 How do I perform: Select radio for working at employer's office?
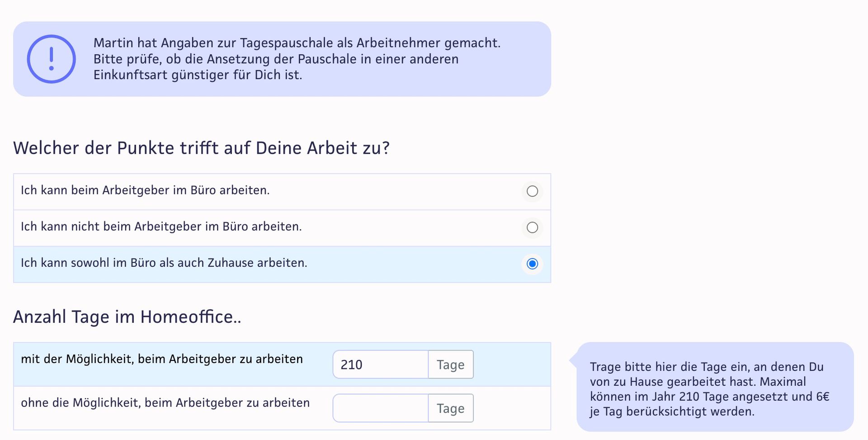click(533, 191)
